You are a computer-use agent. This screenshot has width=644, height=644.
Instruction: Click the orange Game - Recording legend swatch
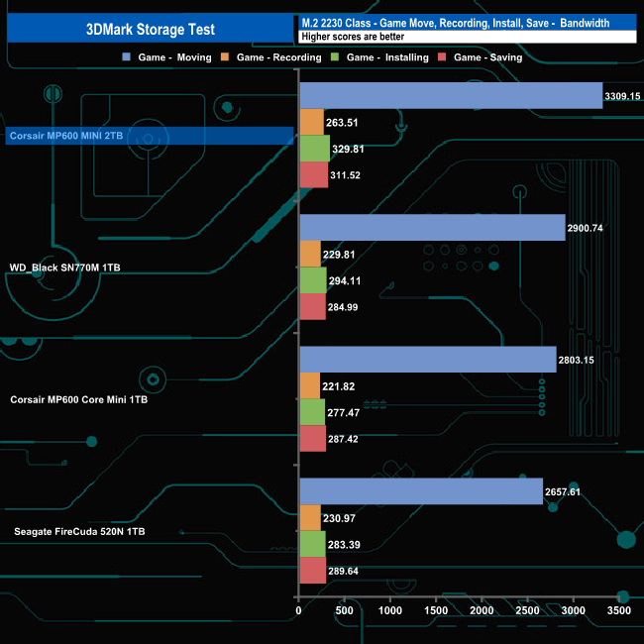[225, 56]
